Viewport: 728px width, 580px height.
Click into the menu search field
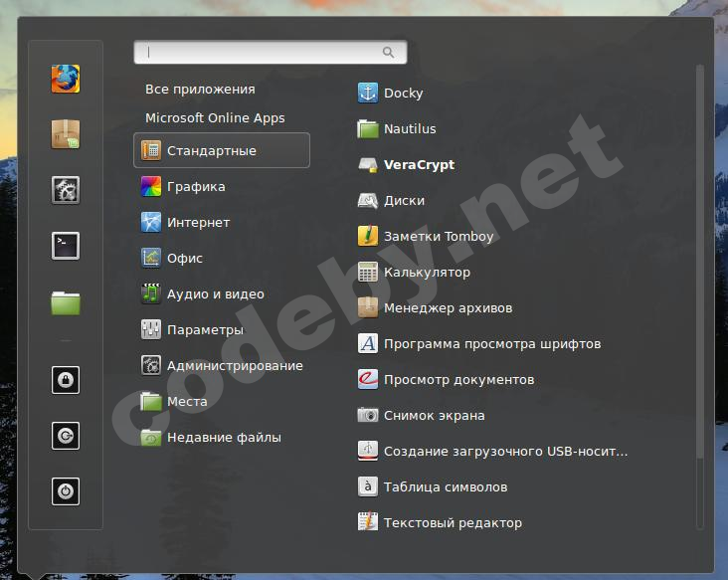pos(271,52)
